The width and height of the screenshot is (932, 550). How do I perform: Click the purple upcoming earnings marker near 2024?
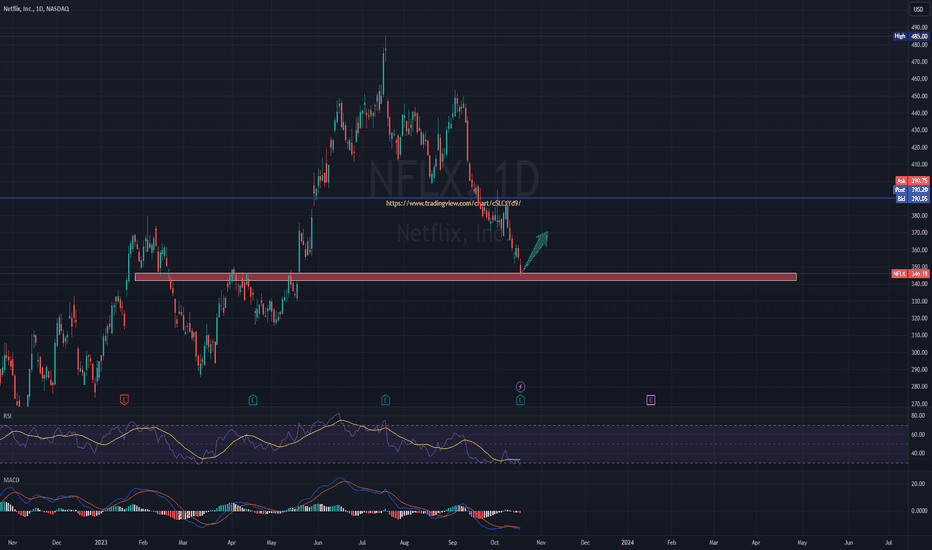click(650, 400)
